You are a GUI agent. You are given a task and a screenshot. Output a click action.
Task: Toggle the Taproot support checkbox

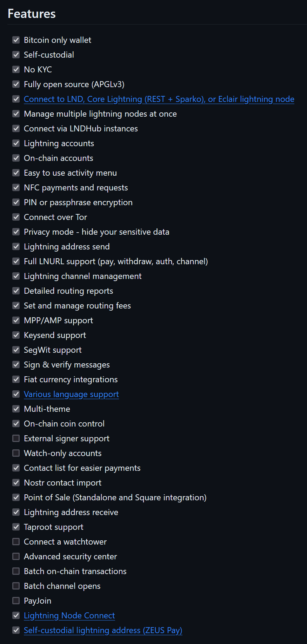coord(16,527)
